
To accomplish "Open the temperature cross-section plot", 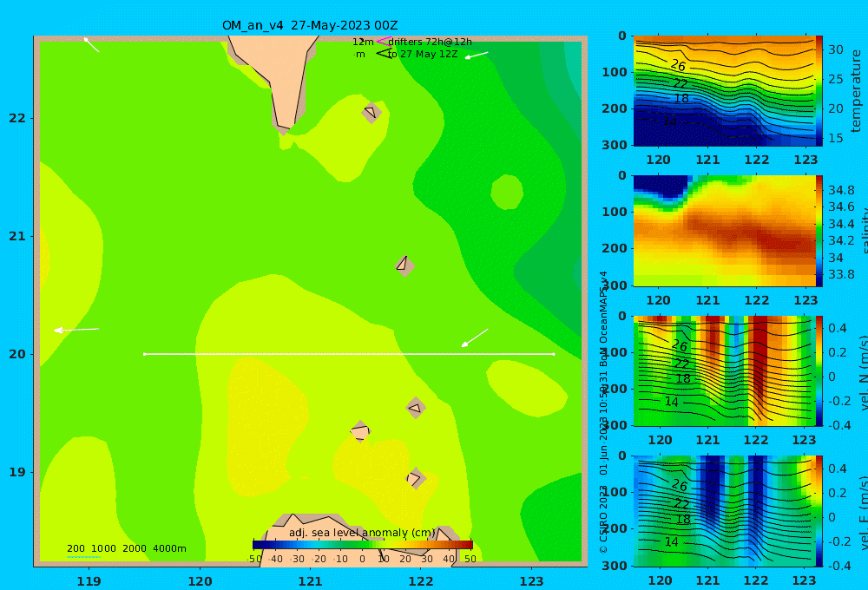I will (x=724, y=91).
